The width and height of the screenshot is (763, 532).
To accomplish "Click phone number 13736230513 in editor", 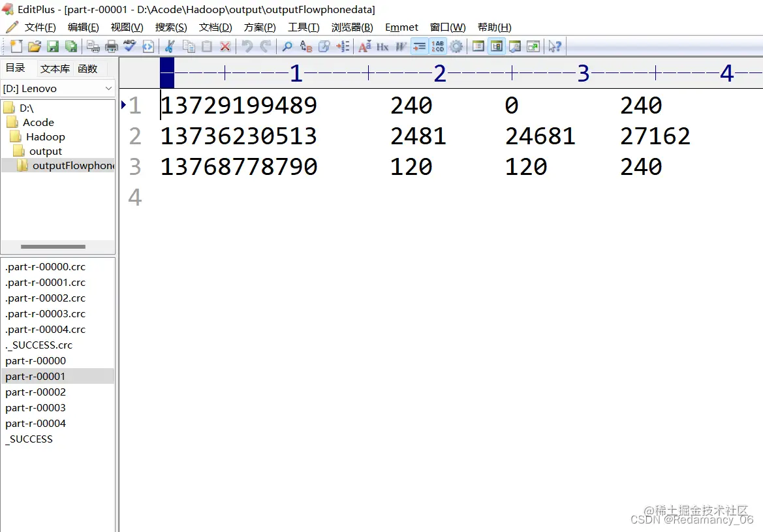I will point(239,136).
